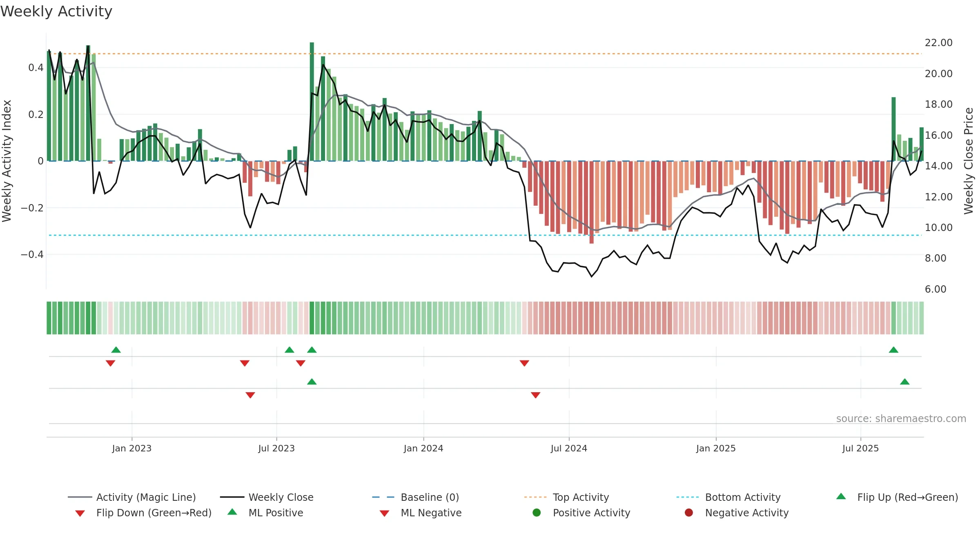Click the orange dotted Top Activity sample in legend
The height and width of the screenshot is (551, 980).
point(535,497)
